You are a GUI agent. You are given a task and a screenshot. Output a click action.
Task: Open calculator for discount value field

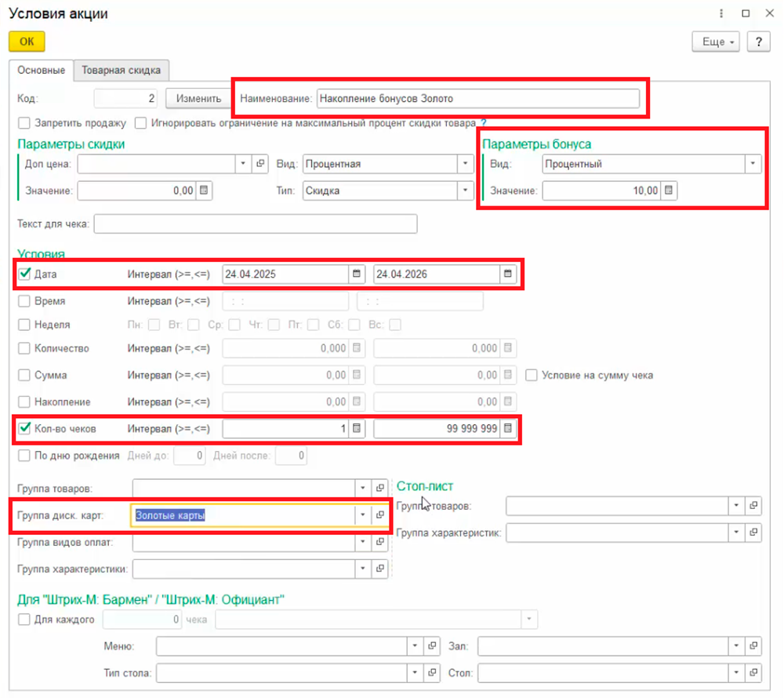203,191
